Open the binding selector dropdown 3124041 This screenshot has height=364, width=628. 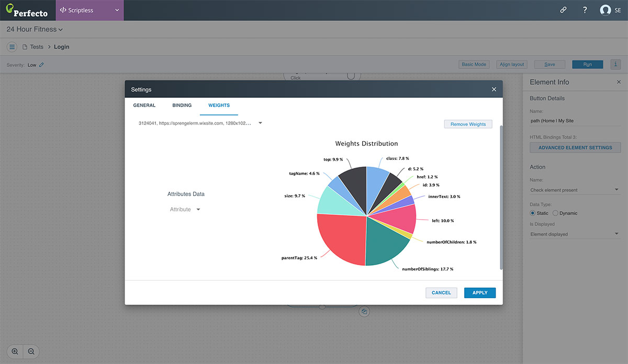(x=200, y=123)
